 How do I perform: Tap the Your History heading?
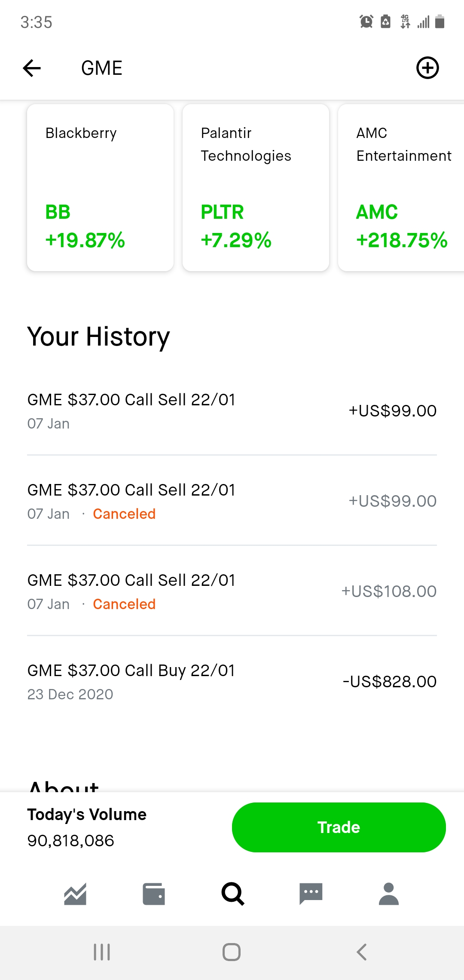(98, 337)
